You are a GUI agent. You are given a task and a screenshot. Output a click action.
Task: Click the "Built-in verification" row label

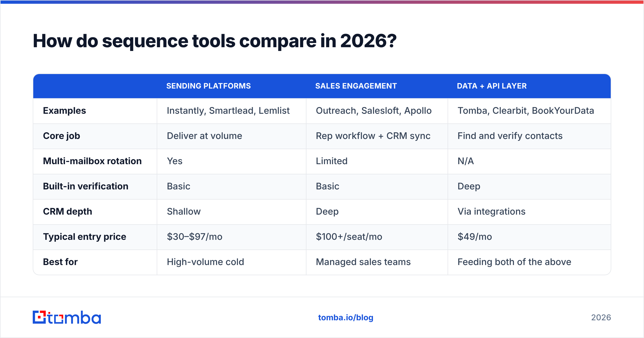[x=86, y=186]
